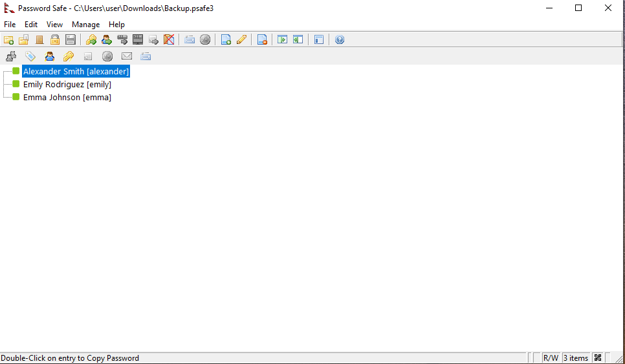The height and width of the screenshot is (364, 625).
Task: Delete the selected entry with the page-minus icon
Action: pos(262,40)
